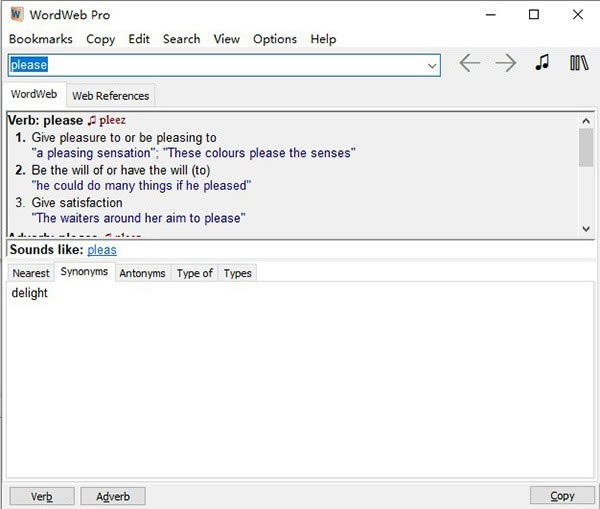Select the Nearest tab
The height and width of the screenshot is (509, 600).
(31, 273)
